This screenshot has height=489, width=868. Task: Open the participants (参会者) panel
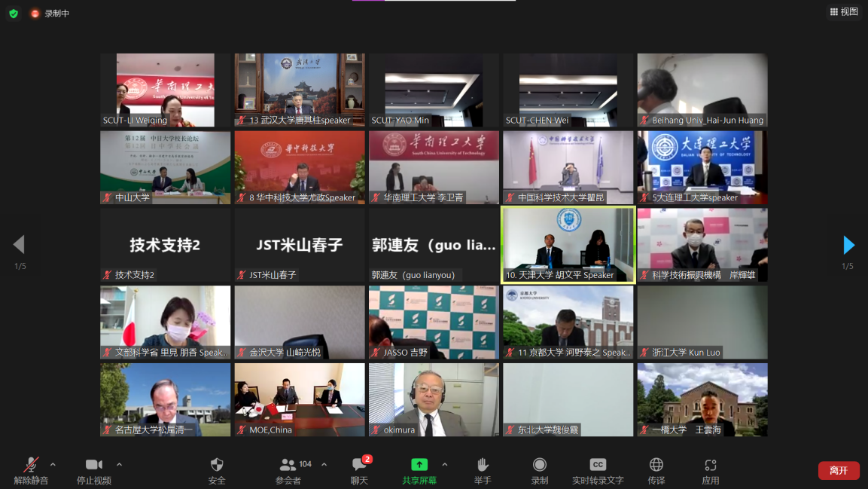pos(288,466)
